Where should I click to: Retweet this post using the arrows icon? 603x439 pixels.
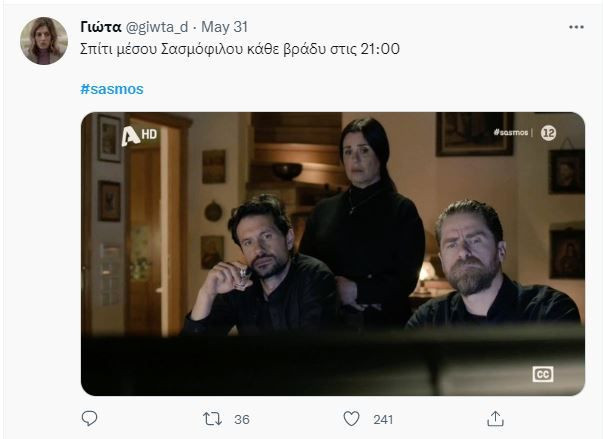coord(212,419)
